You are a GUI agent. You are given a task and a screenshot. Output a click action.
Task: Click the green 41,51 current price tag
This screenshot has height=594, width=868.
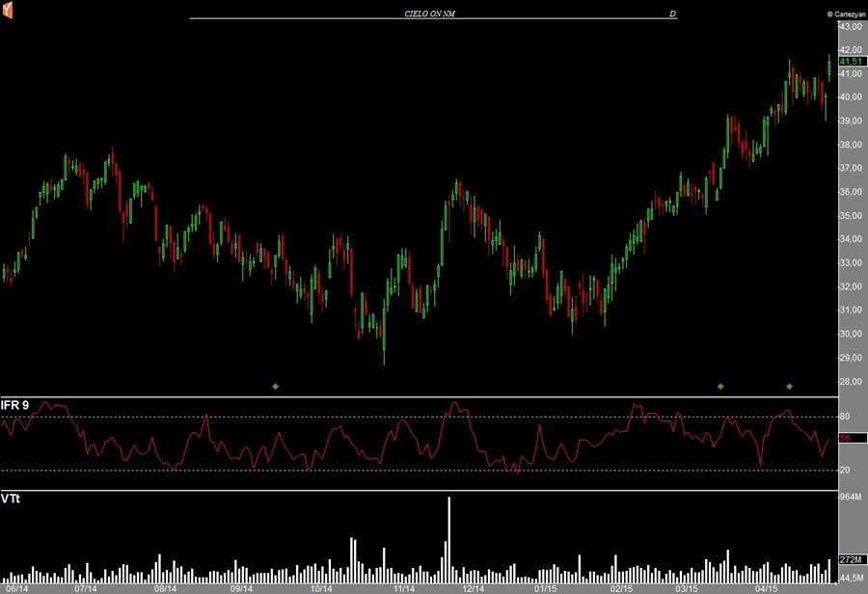point(850,62)
